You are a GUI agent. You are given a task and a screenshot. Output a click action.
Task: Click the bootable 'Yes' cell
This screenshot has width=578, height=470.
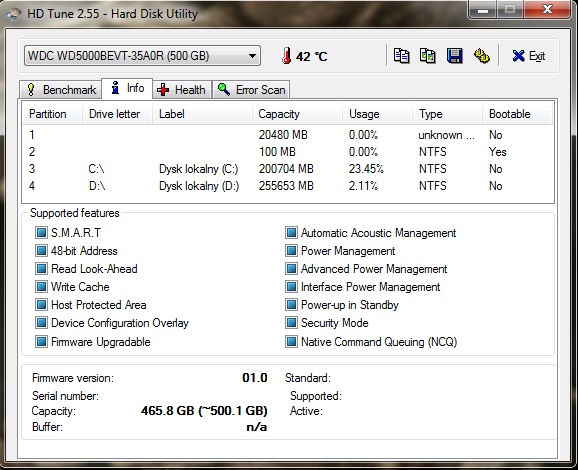point(498,152)
